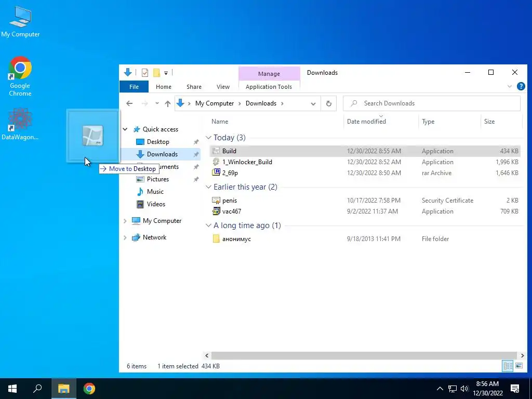Switch to Large icons view
The height and width of the screenshot is (399, 532).
[x=519, y=366]
